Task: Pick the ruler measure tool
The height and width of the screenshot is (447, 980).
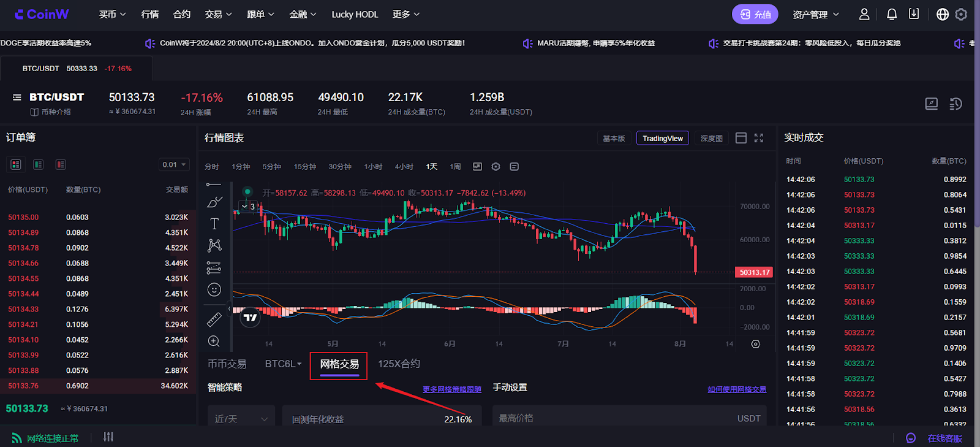Action: [214, 319]
